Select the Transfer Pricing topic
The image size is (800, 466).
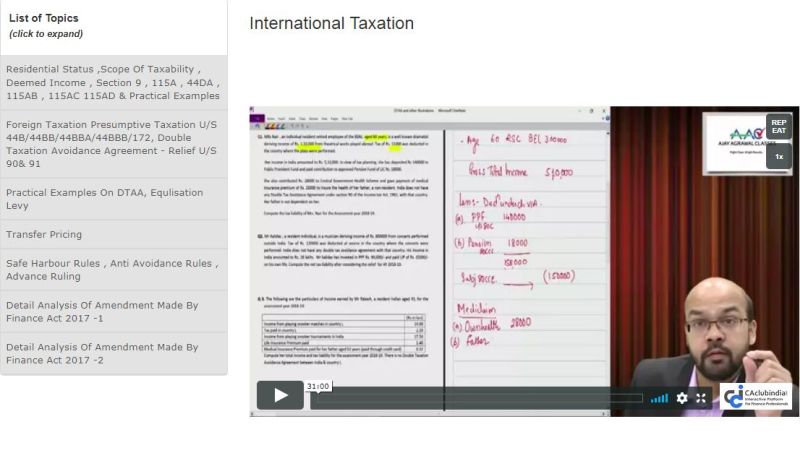click(44, 234)
